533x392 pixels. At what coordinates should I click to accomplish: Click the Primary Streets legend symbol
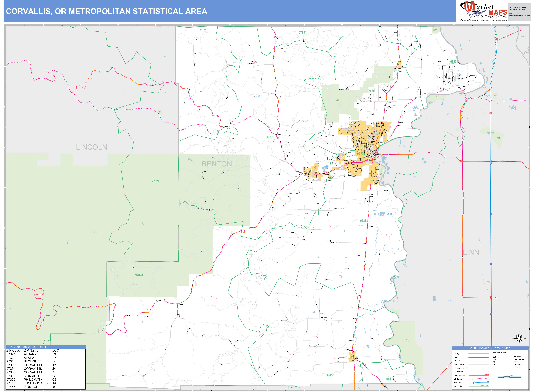479,365
